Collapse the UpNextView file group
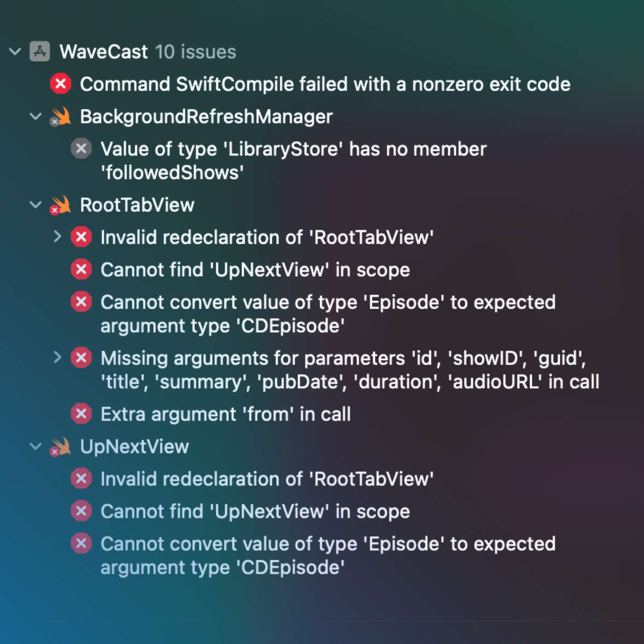Screen dimensions: 644x644 [x=36, y=447]
